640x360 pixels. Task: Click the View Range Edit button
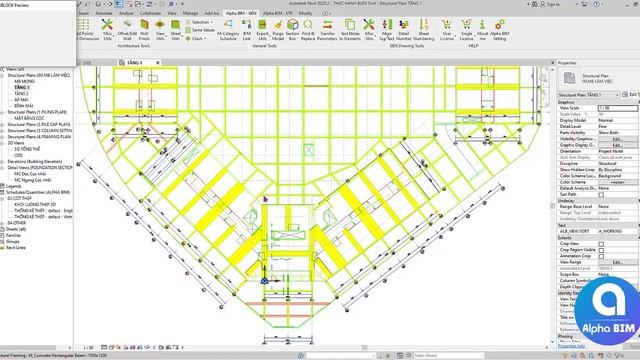tap(618, 262)
